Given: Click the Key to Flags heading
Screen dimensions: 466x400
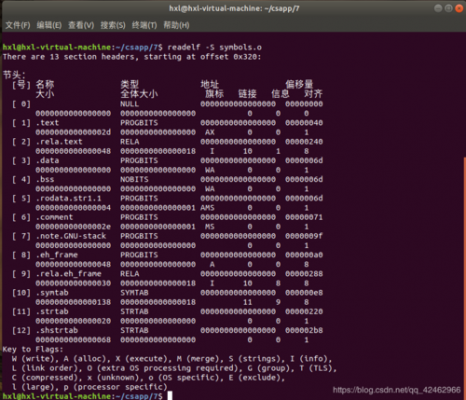Looking at the screenshot, I should click(33, 349).
